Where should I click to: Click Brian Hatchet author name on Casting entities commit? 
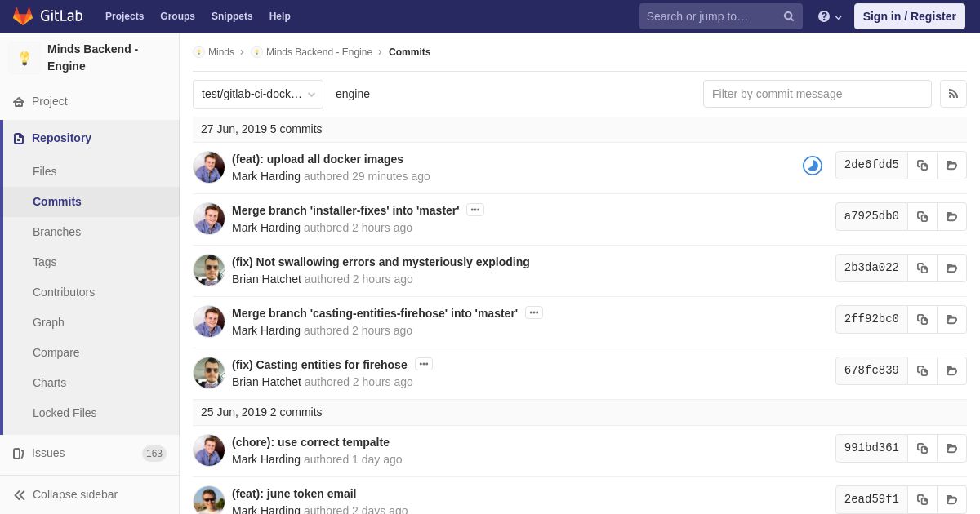click(266, 382)
